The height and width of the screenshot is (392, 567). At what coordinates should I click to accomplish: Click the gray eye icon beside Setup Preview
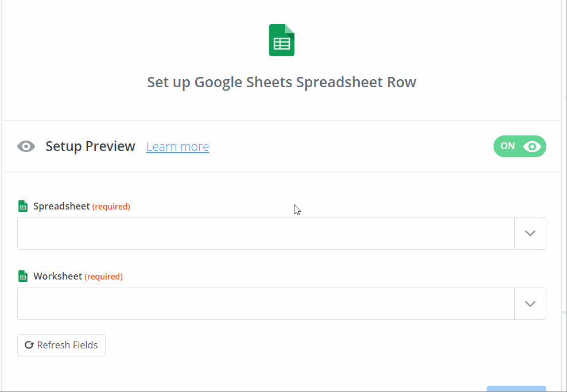tap(26, 146)
